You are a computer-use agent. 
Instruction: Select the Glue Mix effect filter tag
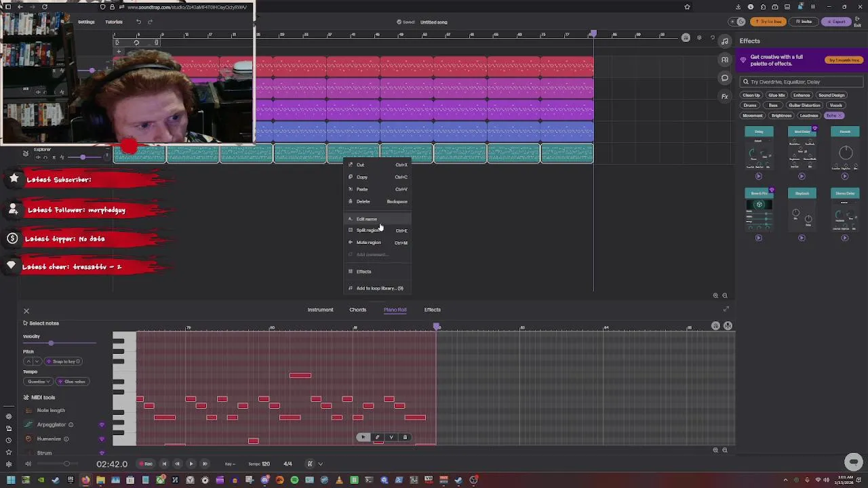click(776, 96)
